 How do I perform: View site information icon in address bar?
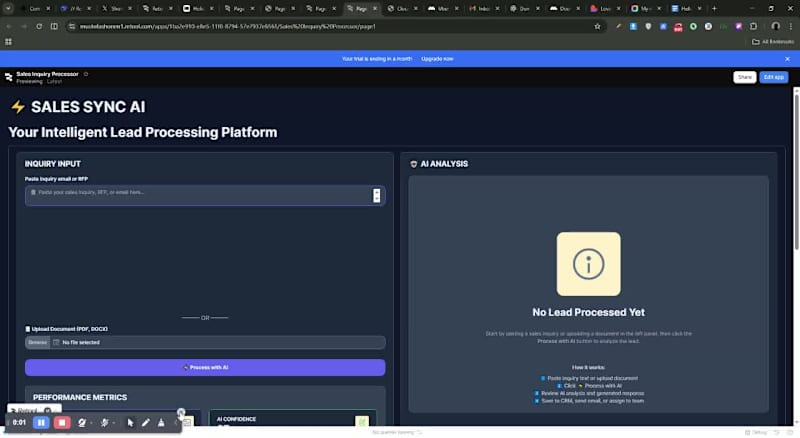coord(72,26)
